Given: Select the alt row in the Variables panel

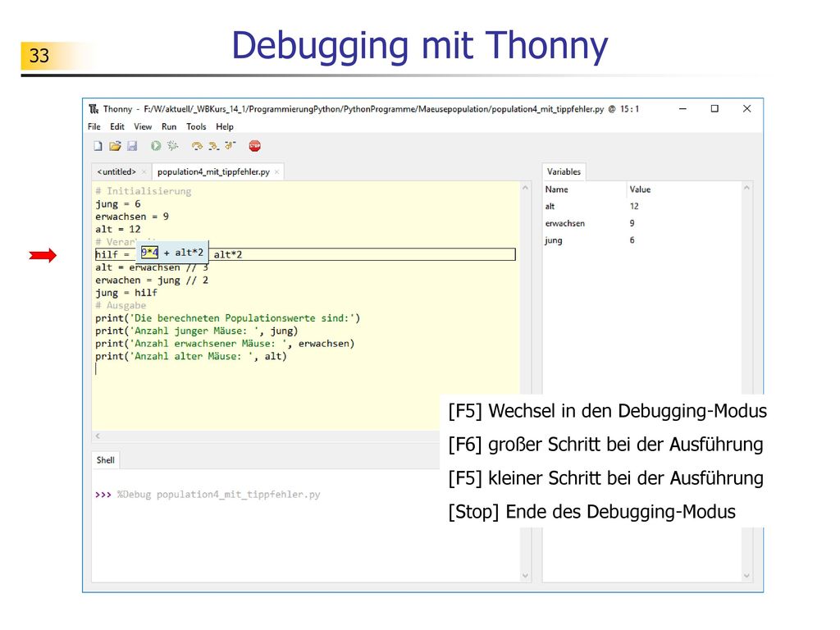Looking at the screenshot, I should (641, 206).
